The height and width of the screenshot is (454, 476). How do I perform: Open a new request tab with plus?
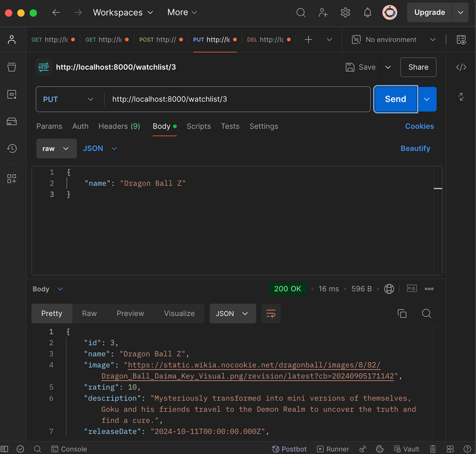308,39
